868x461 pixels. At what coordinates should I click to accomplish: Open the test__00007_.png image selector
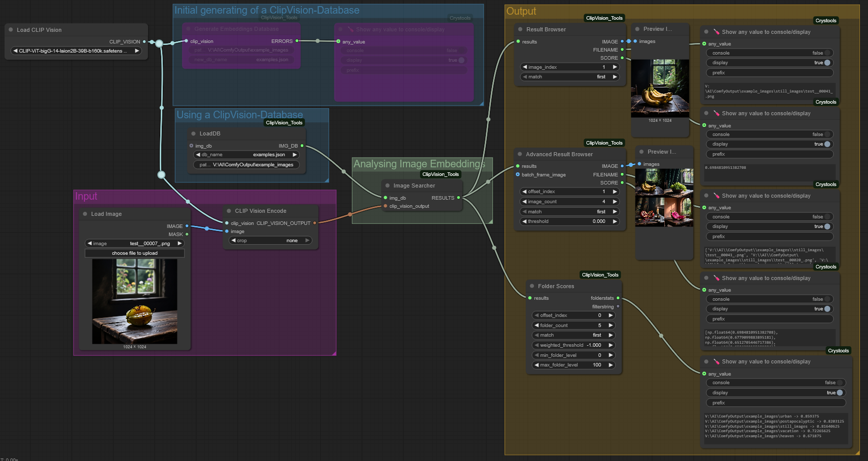tap(134, 243)
